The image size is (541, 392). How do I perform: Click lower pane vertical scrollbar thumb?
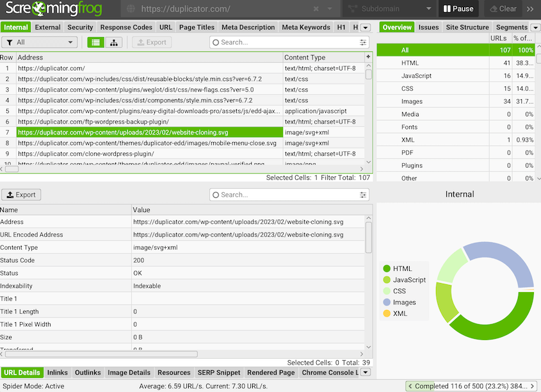(x=369, y=238)
